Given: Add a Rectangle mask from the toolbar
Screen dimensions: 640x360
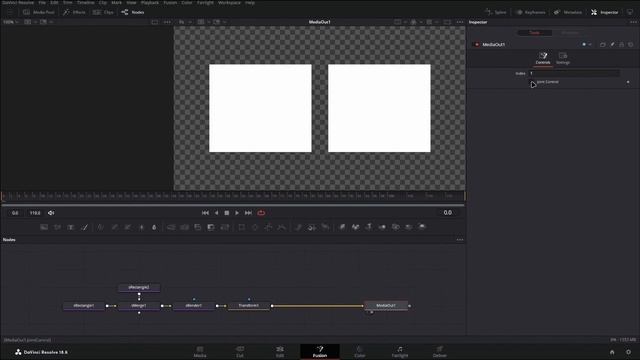Looking at the screenshot, I should (x=242, y=227).
